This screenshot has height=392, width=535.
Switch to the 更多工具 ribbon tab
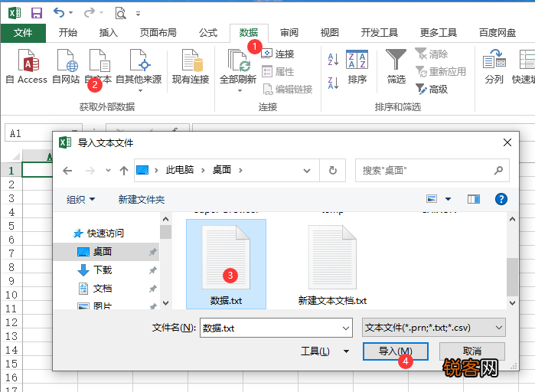[439, 33]
